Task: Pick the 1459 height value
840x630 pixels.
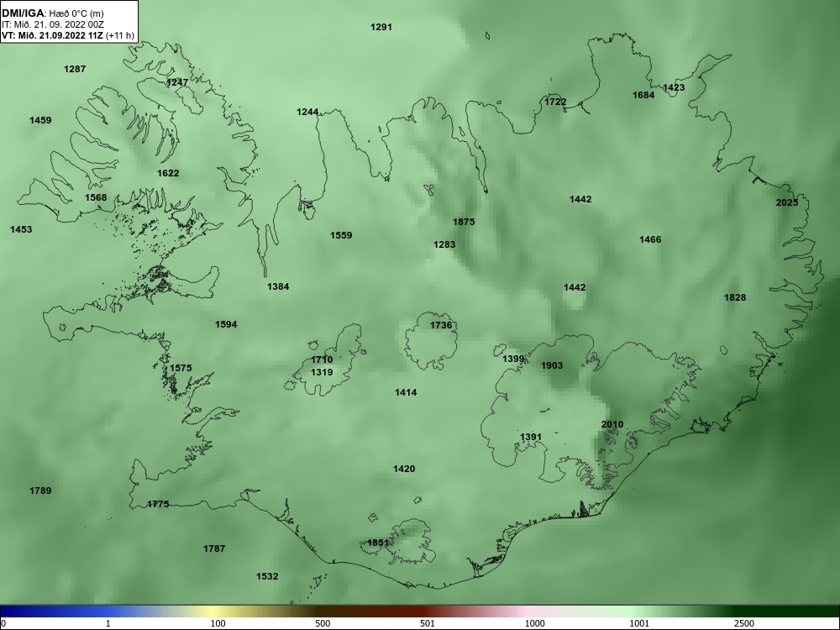Action: [40, 120]
